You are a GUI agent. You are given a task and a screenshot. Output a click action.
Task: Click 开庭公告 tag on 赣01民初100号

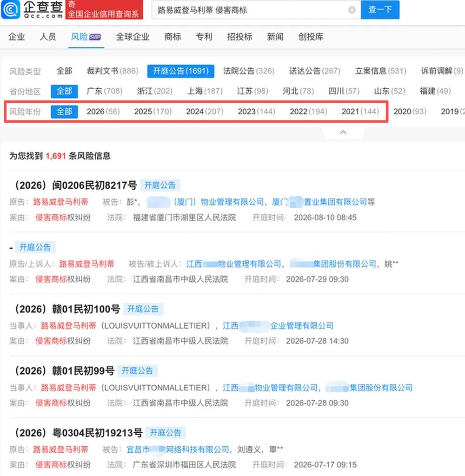(143, 309)
